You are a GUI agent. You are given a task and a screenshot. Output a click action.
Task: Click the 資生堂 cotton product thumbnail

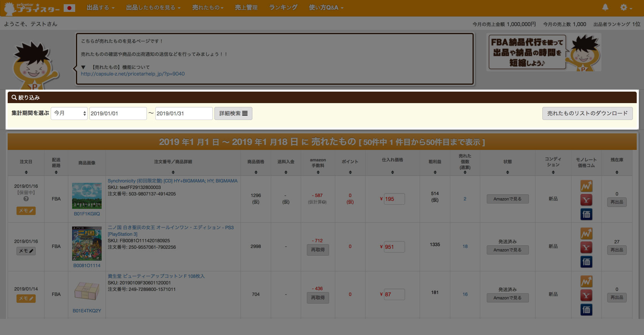tap(87, 291)
